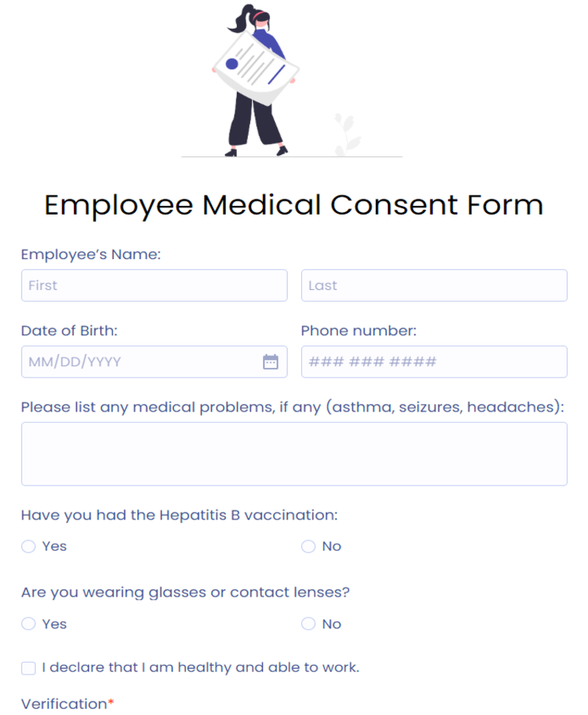Focus the Phone number input box
This screenshot has height=715, width=588.
tap(434, 362)
